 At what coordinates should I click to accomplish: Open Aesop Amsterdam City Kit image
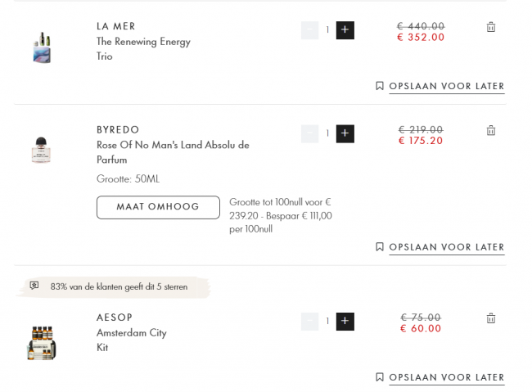pos(42,343)
